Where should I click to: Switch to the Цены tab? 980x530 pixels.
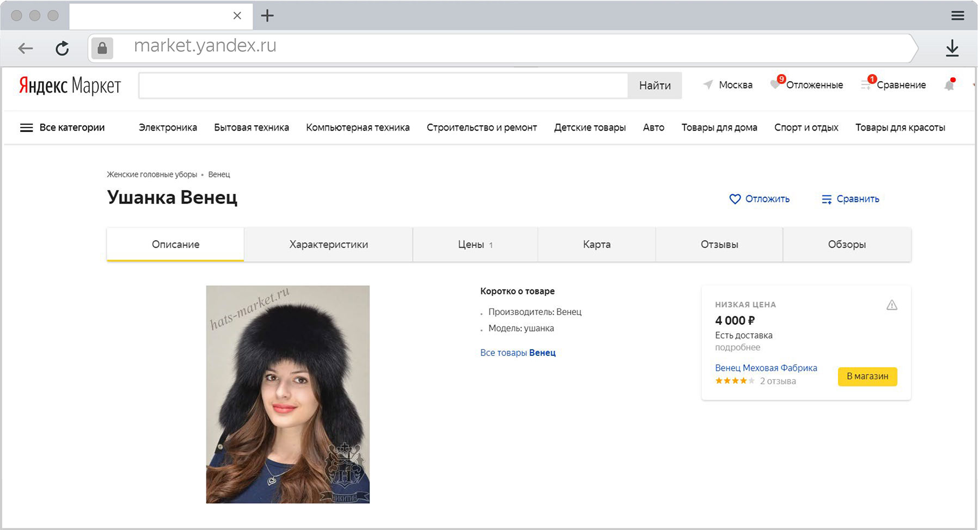[x=475, y=244]
